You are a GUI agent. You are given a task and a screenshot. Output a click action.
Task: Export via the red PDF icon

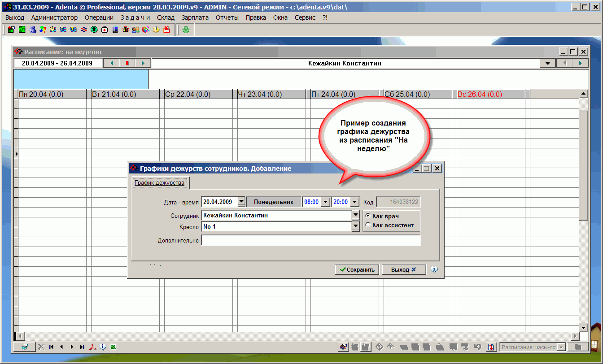(x=92, y=347)
